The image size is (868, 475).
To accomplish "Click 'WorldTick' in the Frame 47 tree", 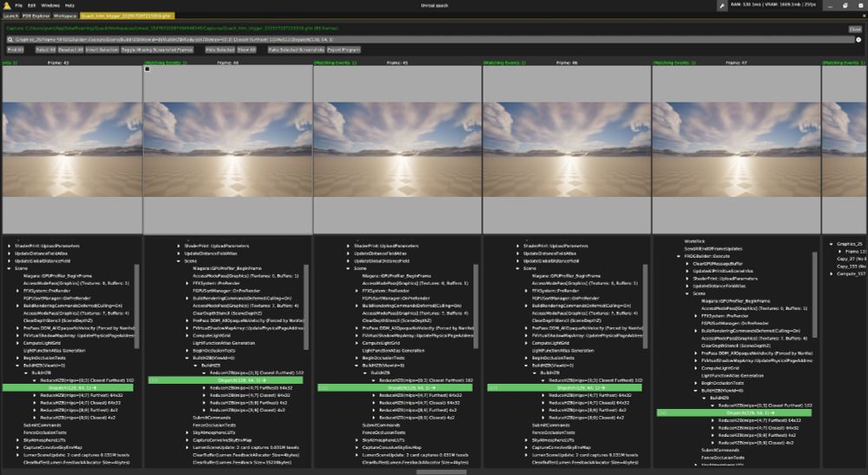I will [694, 241].
